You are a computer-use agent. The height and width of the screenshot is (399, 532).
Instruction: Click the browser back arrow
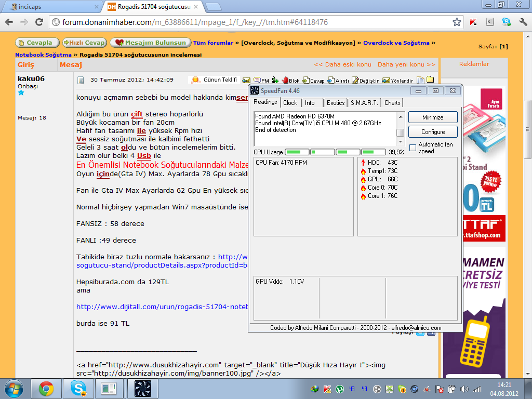pos(9,22)
